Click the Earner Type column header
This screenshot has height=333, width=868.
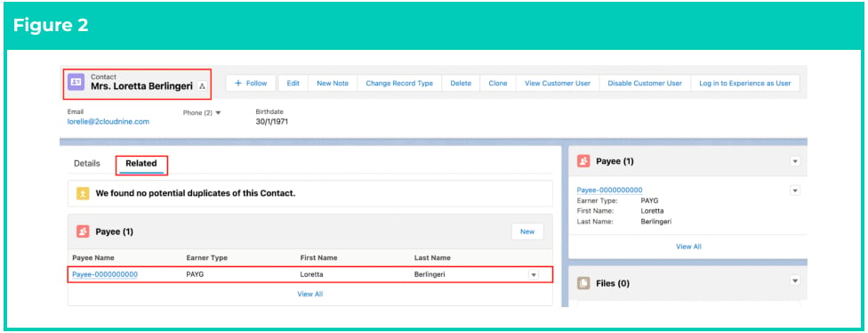[206, 257]
